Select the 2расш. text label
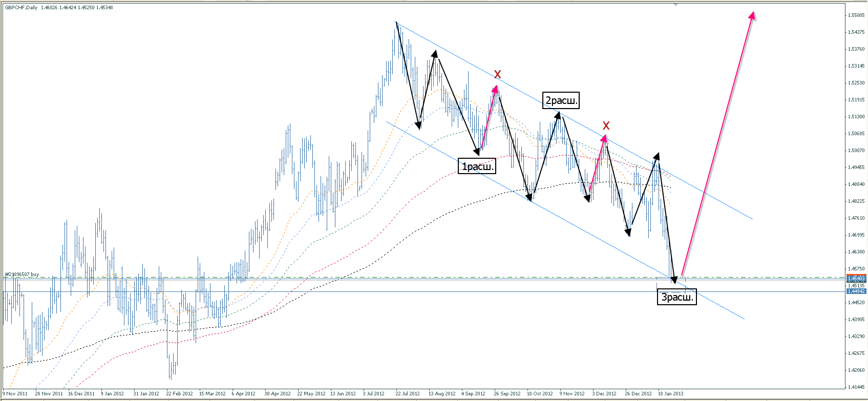 [561, 100]
